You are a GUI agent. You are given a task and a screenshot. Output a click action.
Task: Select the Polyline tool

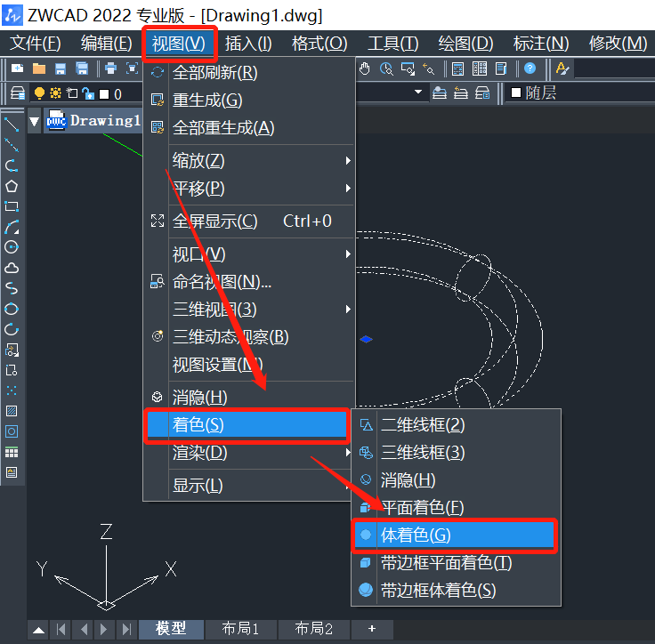coord(12,165)
